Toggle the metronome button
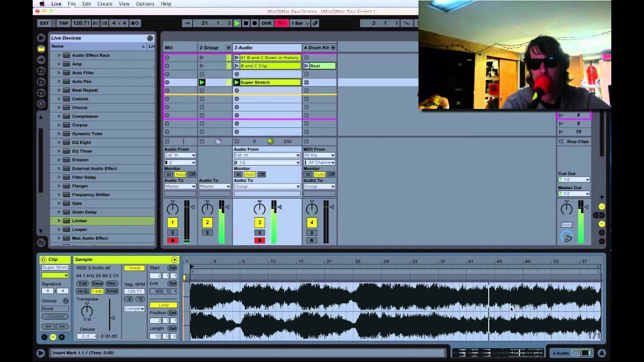644x362 pixels. [x=135, y=23]
